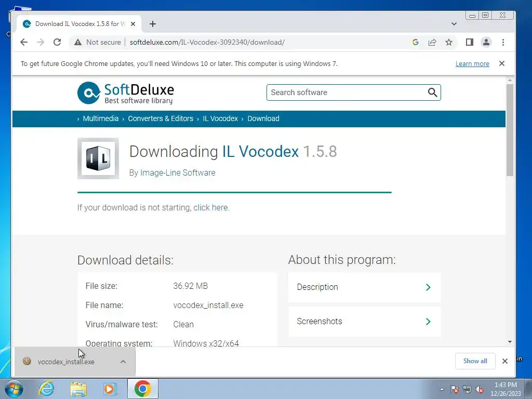532x399 pixels.
Task: Open the media player taskbar icon
Action: [x=110, y=389]
